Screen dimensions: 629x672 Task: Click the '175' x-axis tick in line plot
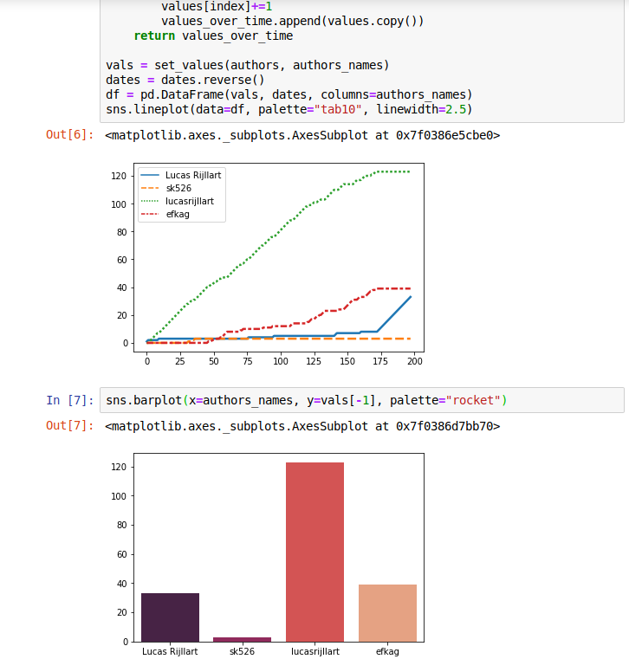tap(380, 361)
